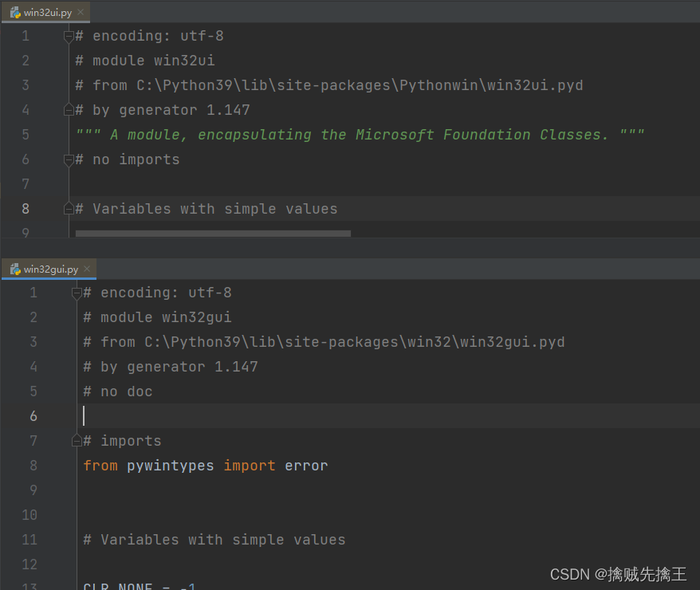Switch to the win32ui.py tab
Image resolution: width=700 pixels, height=590 pixels.
point(48,12)
